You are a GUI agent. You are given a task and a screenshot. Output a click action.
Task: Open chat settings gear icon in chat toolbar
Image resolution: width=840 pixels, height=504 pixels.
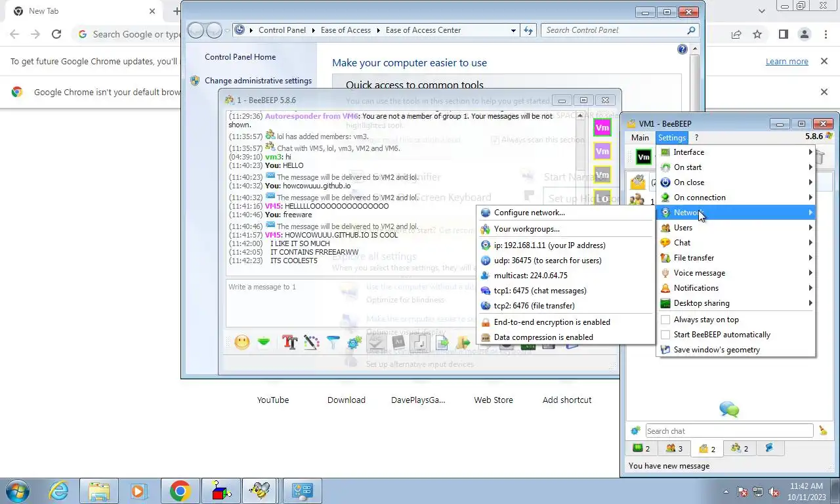355,342
